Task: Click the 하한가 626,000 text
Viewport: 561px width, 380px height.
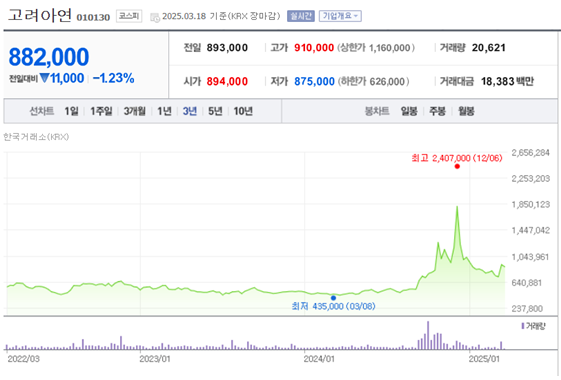Action: tap(374, 82)
